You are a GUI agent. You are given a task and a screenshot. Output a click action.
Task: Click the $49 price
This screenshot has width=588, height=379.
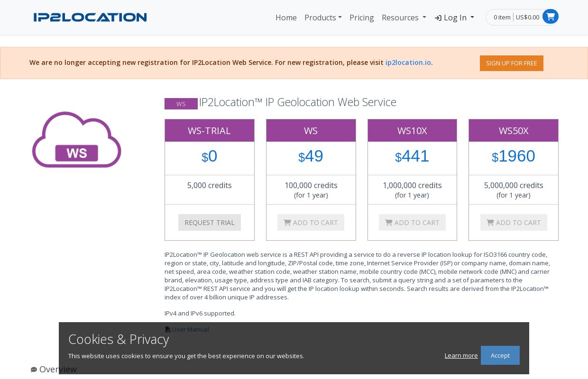tap(311, 156)
